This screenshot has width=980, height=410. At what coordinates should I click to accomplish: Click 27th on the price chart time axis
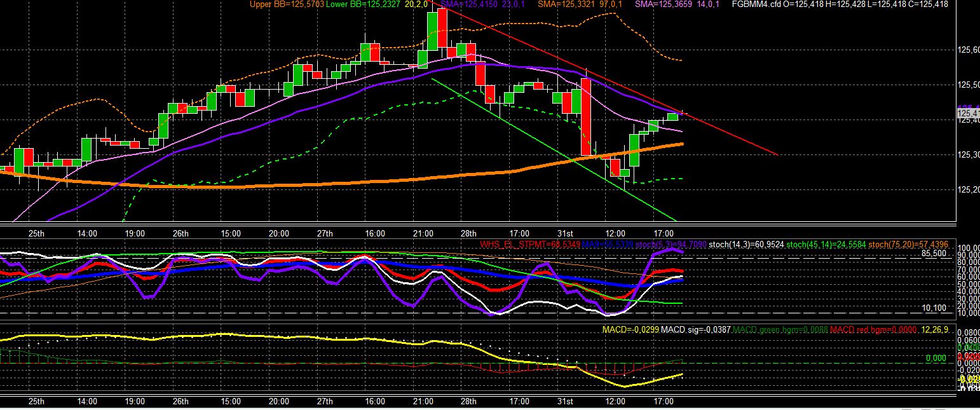325,233
